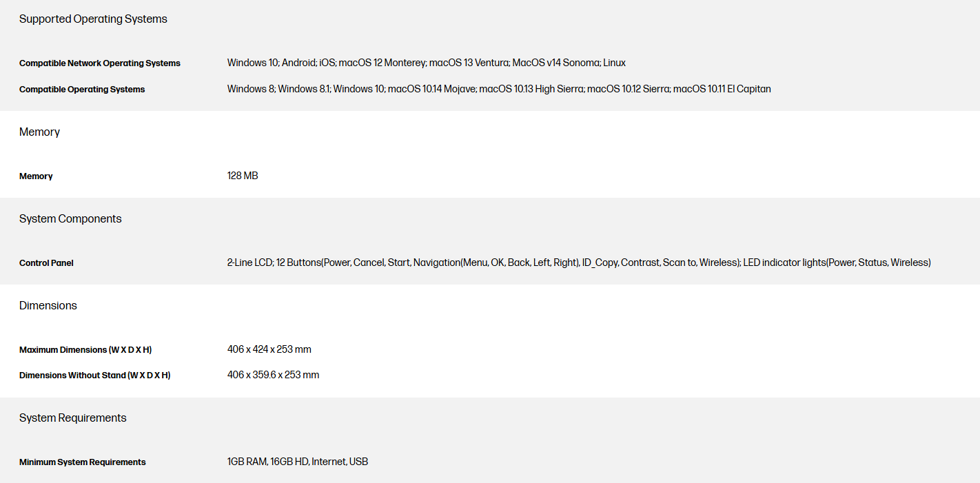
Task: Click the bold Memory row label
Action: [36, 176]
